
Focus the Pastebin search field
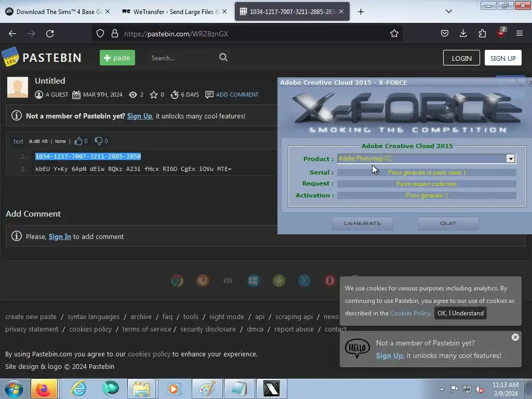click(x=182, y=58)
